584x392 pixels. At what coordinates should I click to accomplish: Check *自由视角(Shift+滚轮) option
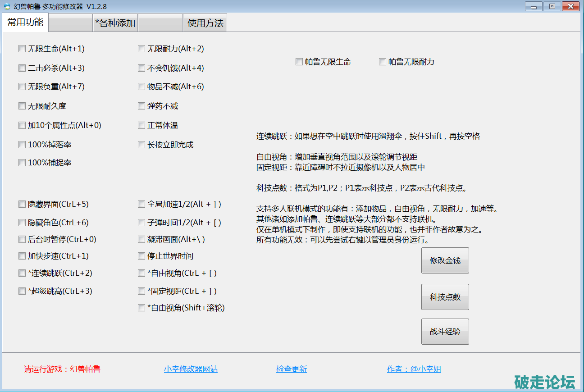click(x=141, y=308)
